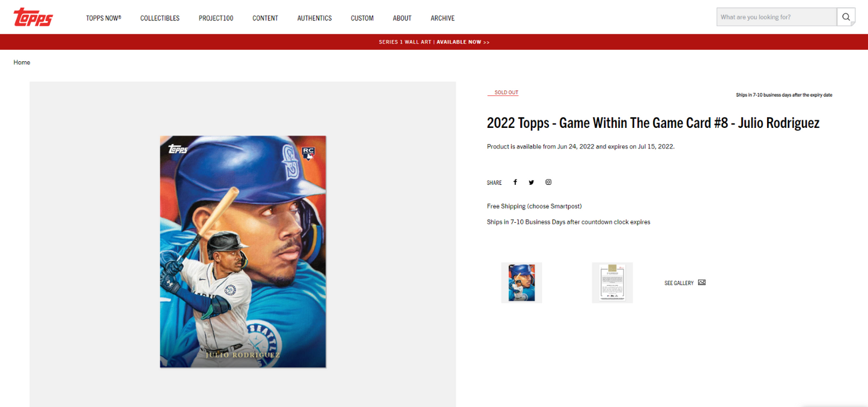Open the CONTENT menu item
The height and width of the screenshot is (407, 868).
pos(265,18)
